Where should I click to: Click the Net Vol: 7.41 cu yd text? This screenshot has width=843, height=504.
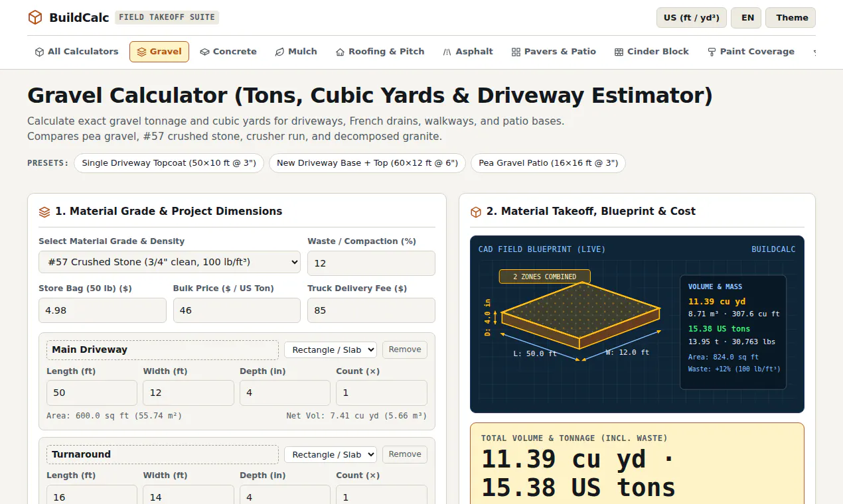[356, 416]
